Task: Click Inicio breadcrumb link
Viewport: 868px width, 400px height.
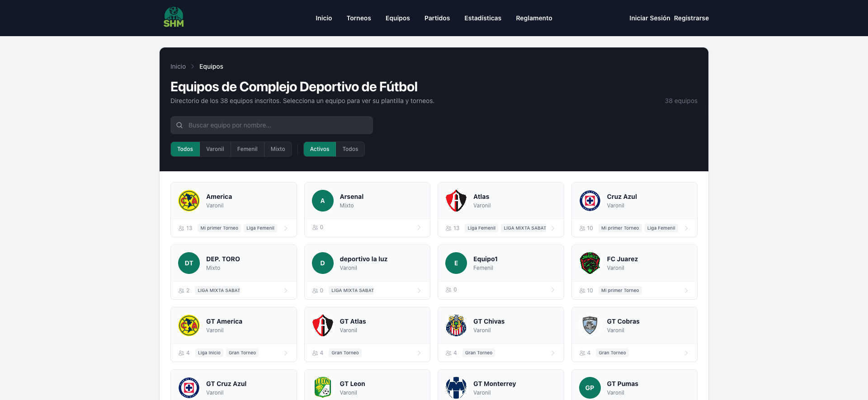Action: point(178,66)
